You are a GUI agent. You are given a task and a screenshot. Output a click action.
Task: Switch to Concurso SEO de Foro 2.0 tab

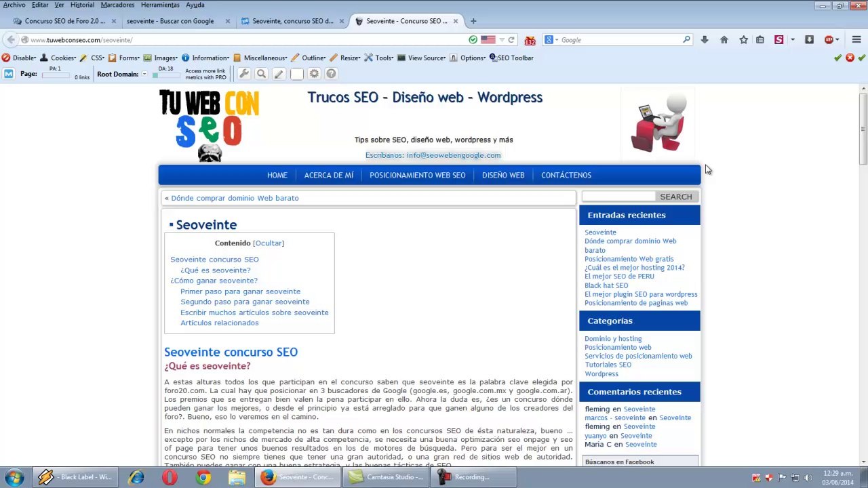coord(65,21)
